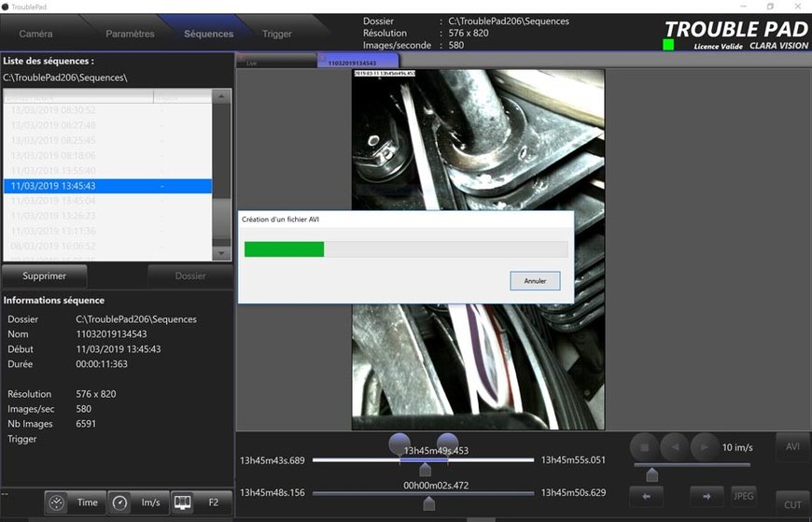
Task: Select sequence 11/03/2019 13:55:40
Action: [x=107, y=171]
